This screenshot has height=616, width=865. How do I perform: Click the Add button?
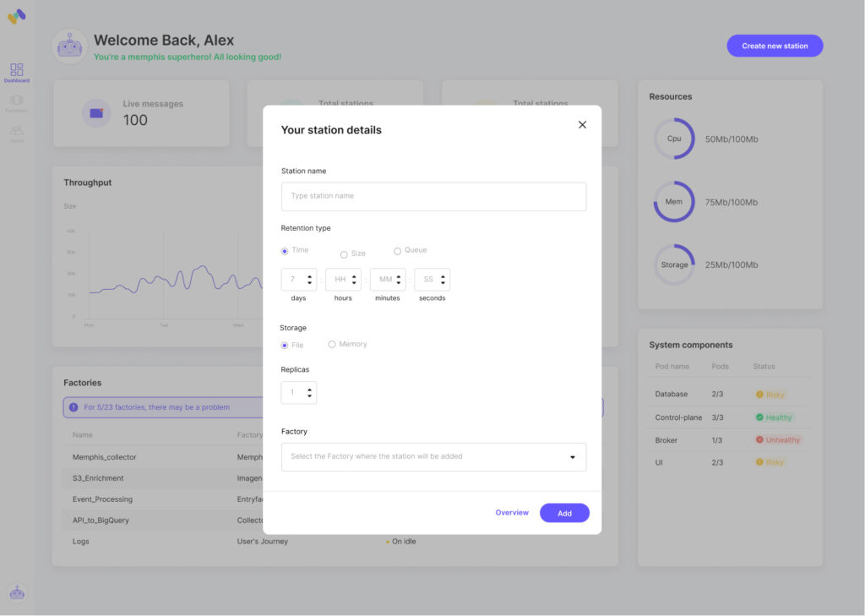point(564,513)
